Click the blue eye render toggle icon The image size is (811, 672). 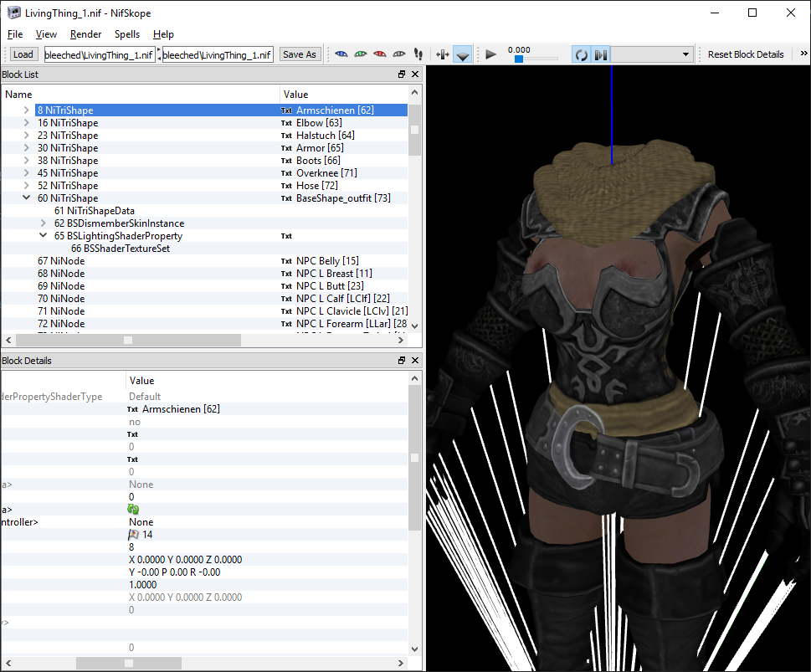click(x=342, y=54)
